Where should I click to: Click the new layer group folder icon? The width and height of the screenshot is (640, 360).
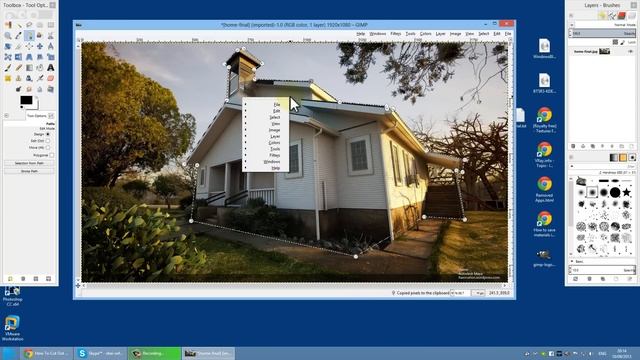622,146
